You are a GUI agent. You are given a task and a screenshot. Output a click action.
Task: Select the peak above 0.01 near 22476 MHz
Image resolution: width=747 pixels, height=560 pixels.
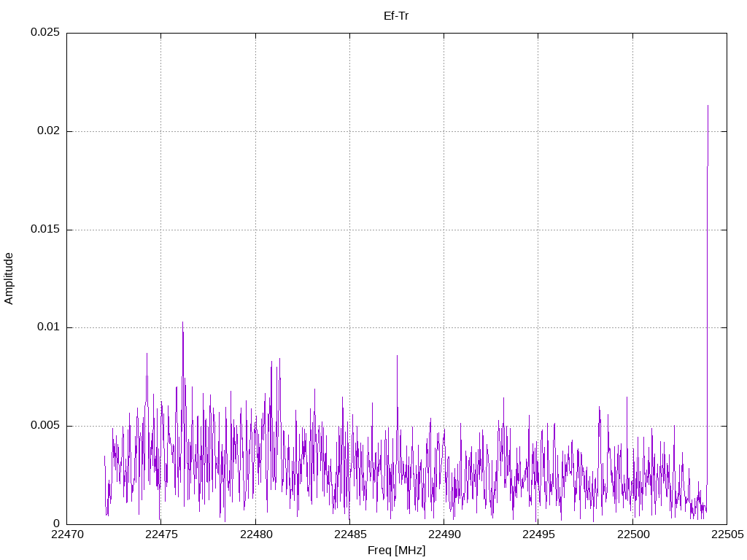tap(182, 322)
